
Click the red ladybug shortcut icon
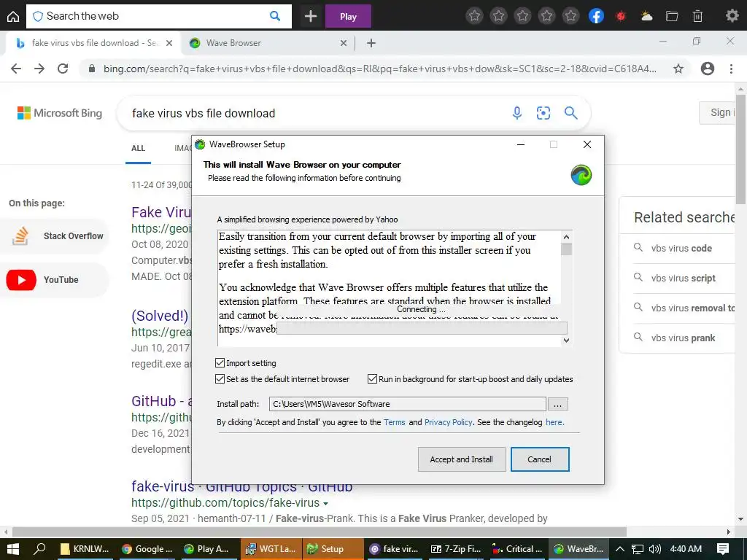(620, 16)
